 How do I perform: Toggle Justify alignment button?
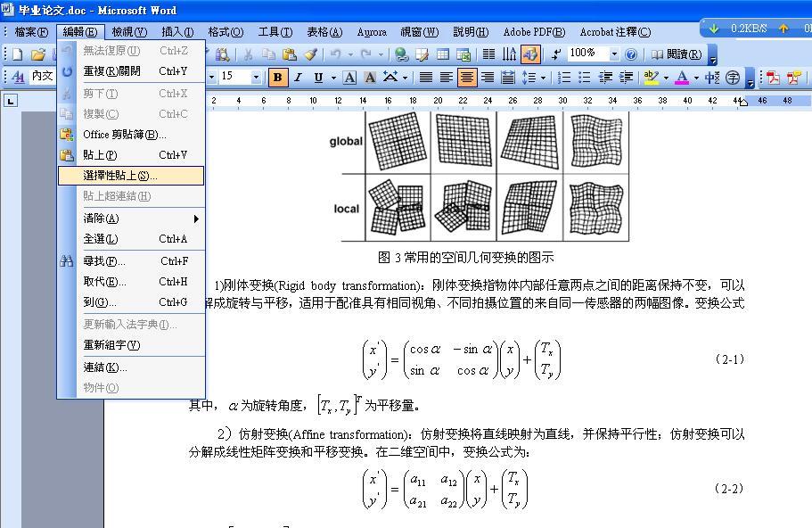pyautogui.click(x=426, y=78)
